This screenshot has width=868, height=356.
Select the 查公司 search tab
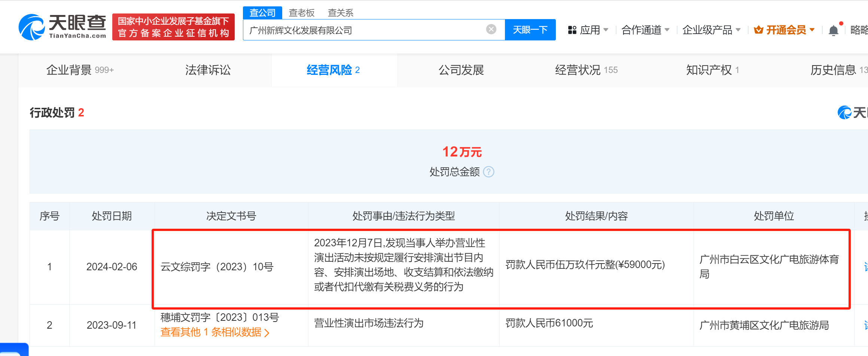point(262,13)
